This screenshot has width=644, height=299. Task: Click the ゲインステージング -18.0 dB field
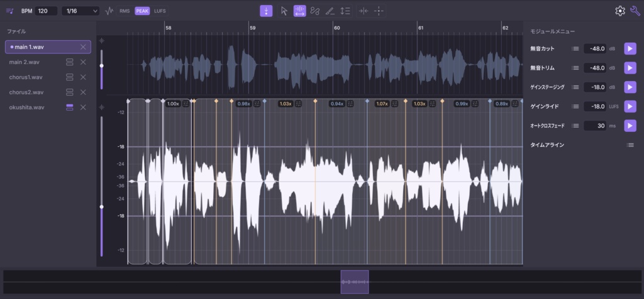[x=595, y=87]
